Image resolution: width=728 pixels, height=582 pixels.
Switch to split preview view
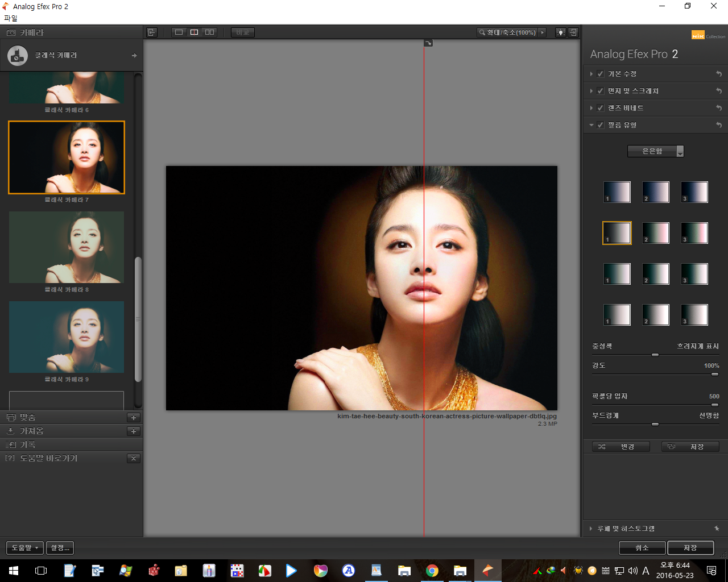click(x=194, y=32)
